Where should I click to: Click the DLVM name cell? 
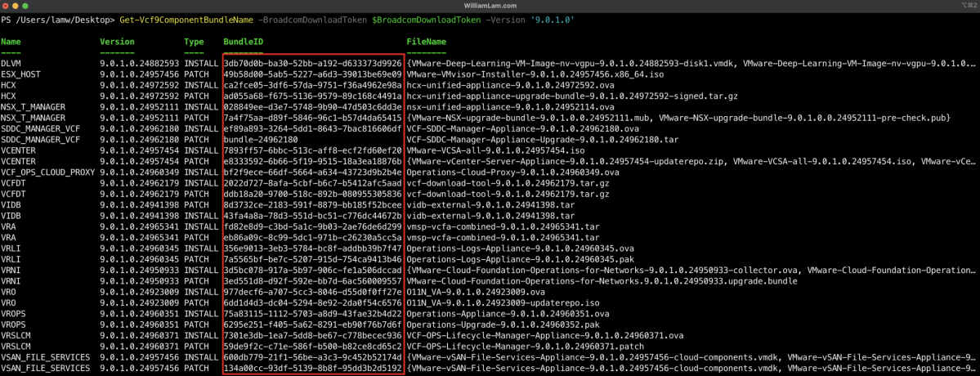pos(11,64)
